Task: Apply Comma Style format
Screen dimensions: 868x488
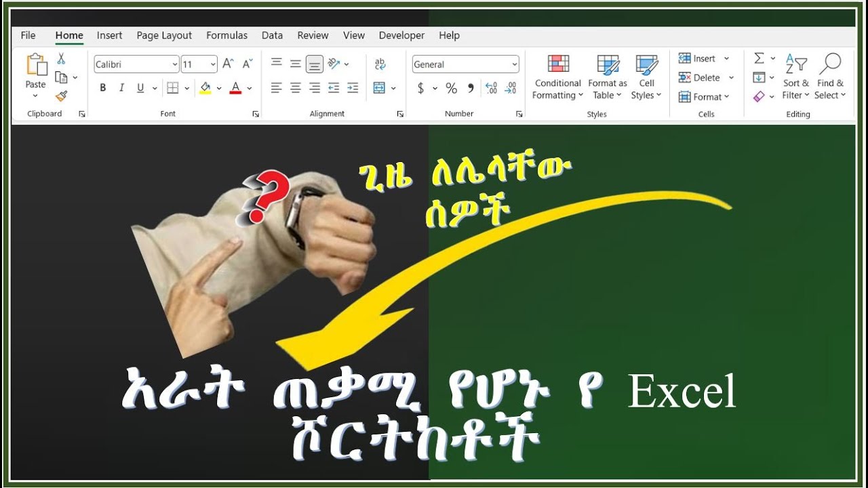Action: [x=471, y=88]
